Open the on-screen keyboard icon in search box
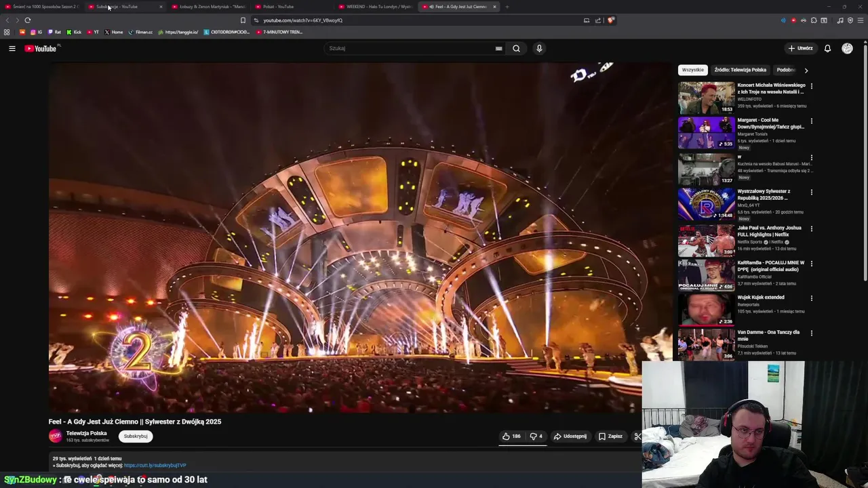Image resolution: width=868 pixels, height=488 pixels. [x=499, y=48]
